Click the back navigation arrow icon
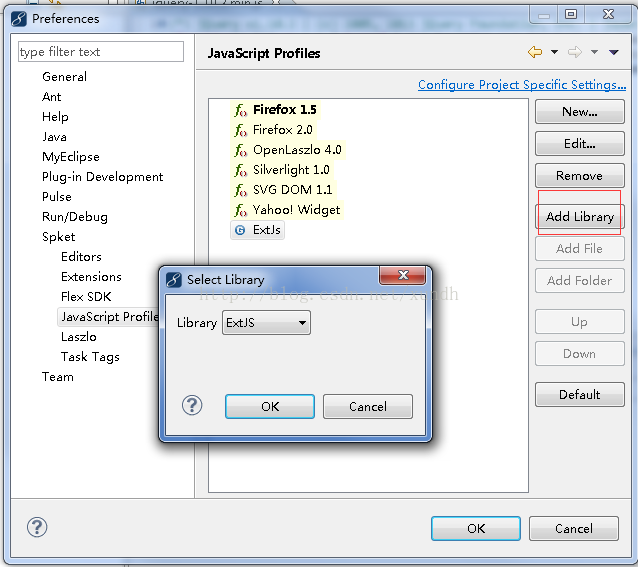Screen dimensions: 638x567 535,52
